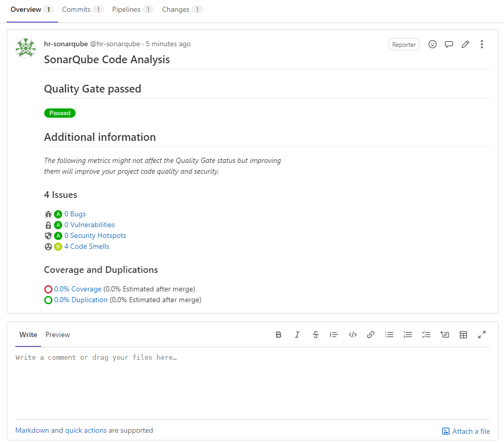Add an emoji reaction to the comment

433,45
